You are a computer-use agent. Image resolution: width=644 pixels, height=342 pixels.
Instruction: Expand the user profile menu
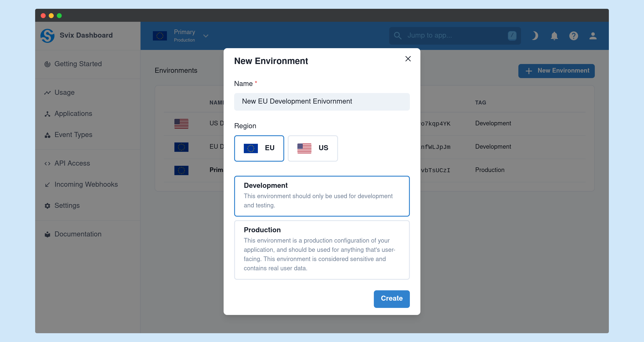[x=592, y=36]
